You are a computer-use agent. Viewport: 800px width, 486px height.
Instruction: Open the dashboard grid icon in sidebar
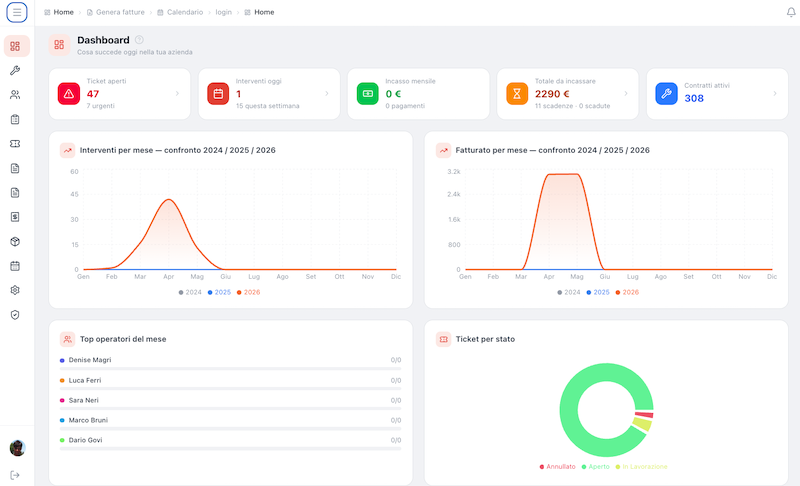(15, 46)
